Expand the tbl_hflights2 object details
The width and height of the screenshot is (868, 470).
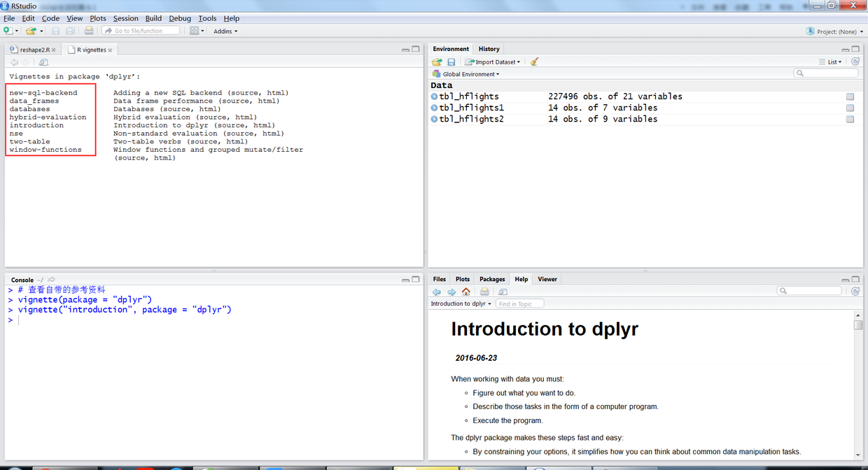[x=434, y=119]
